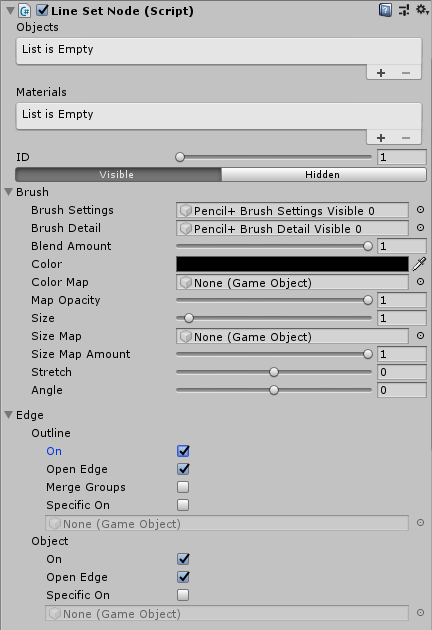The height and width of the screenshot is (630, 432).
Task: Toggle Line Set Node script enabled checkbox
Action: 42,10
